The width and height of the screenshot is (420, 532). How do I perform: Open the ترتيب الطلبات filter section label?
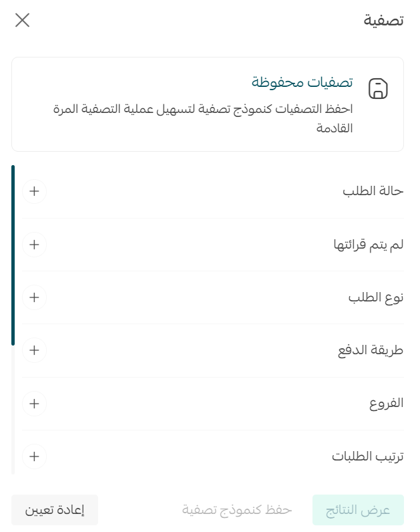[368, 456]
